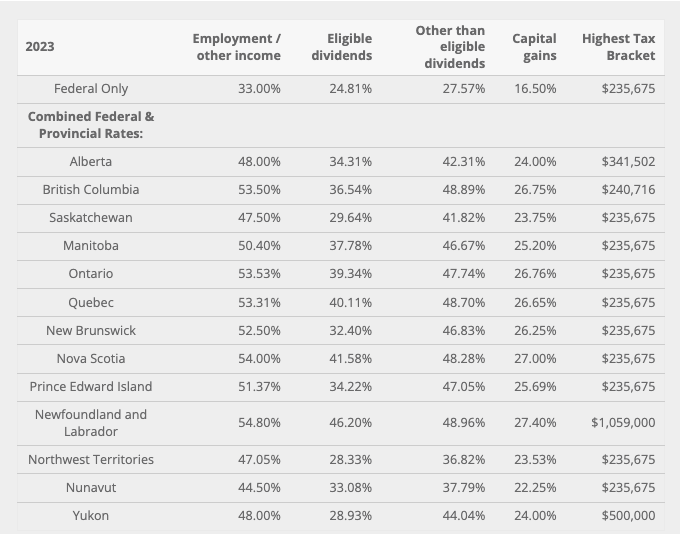Select the "Highest Tax Bracket" column header

coord(618,47)
